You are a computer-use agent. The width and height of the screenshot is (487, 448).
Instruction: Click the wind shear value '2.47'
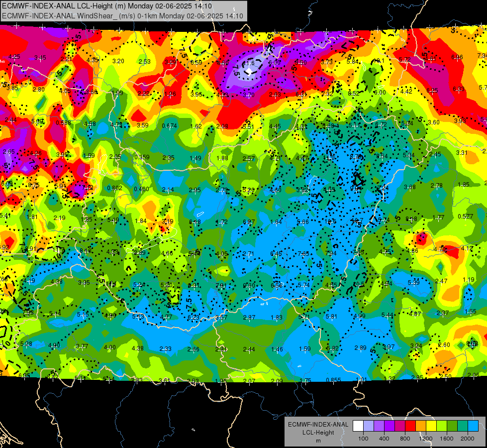coord(441,281)
